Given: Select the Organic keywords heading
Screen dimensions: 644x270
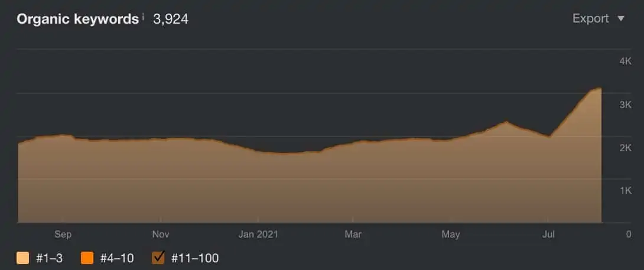Looking at the screenshot, I should [x=77, y=19].
